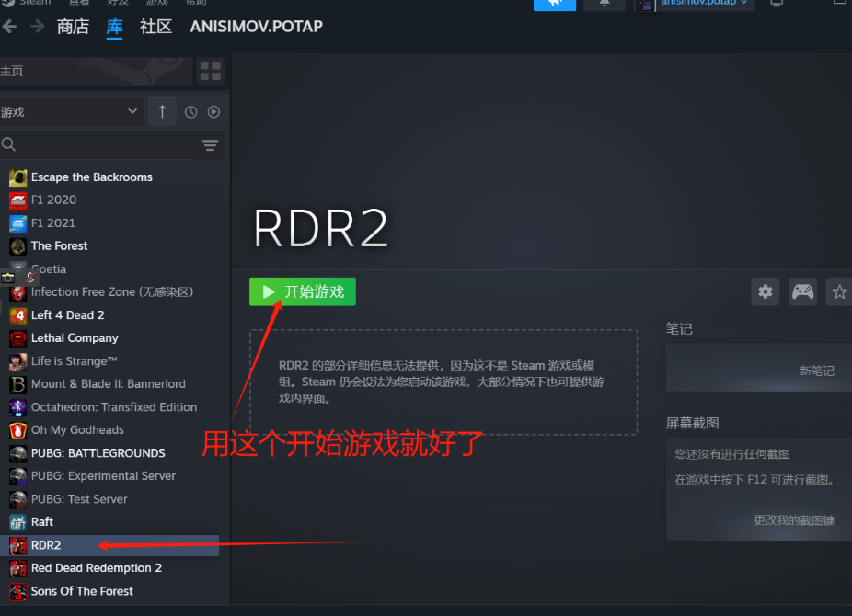Toggle sort order with the up arrow
The height and width of the screenshot is (616, 852).
point(162,111)
